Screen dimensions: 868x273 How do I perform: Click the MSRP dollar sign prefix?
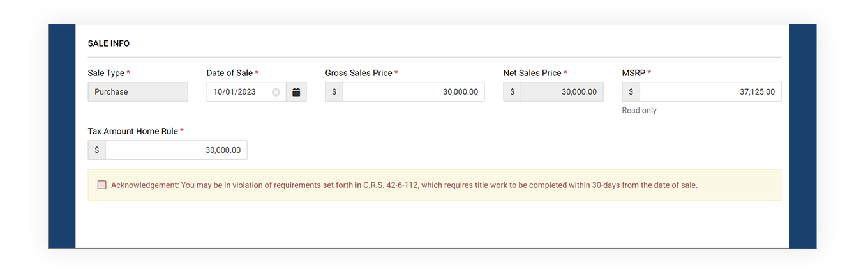[x=631, y=92]
